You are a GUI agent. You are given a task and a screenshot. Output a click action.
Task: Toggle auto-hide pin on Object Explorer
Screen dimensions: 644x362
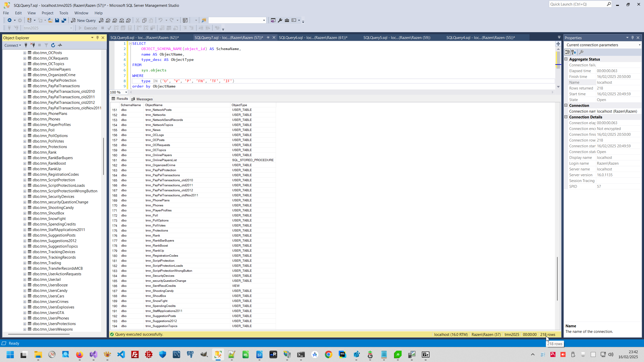tap(97, 38)
